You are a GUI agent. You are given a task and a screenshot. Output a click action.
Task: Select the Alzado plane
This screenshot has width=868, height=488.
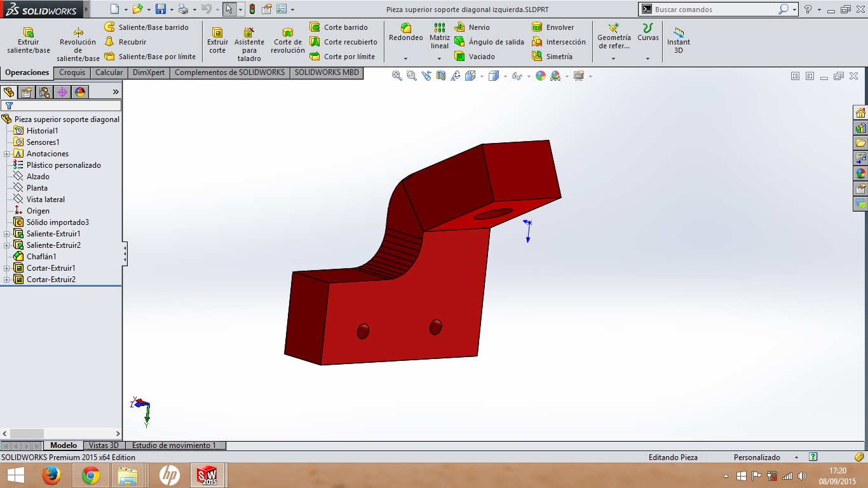pos(32,177)
